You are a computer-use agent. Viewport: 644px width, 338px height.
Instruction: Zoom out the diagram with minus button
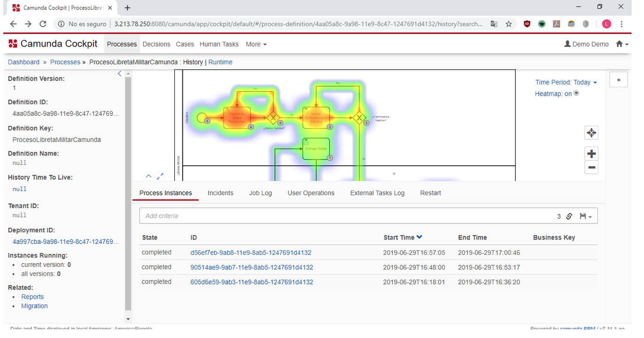coord(591,167)
